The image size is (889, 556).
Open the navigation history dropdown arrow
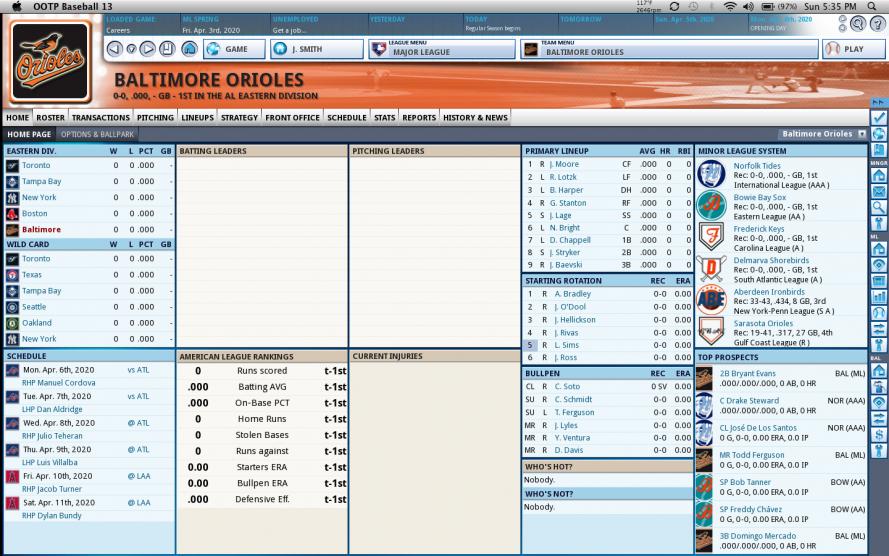point(131,49)
